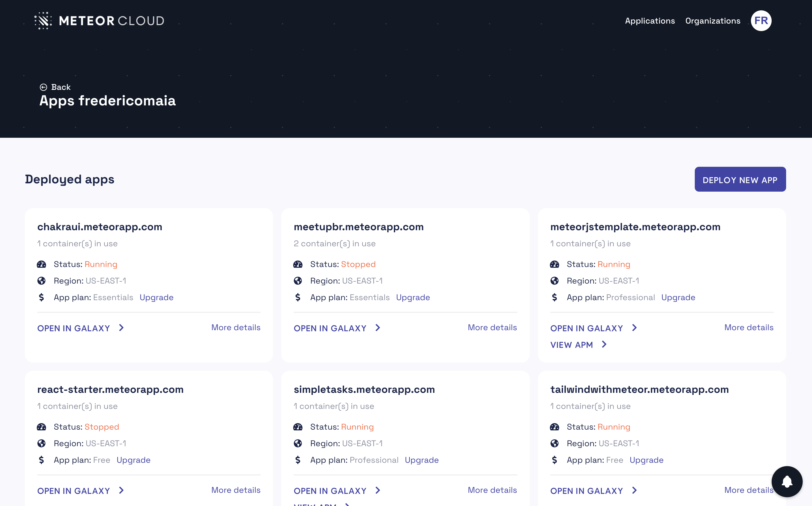Click the simpletasks.meteorapp.com card title

click(x=364, y=389)
